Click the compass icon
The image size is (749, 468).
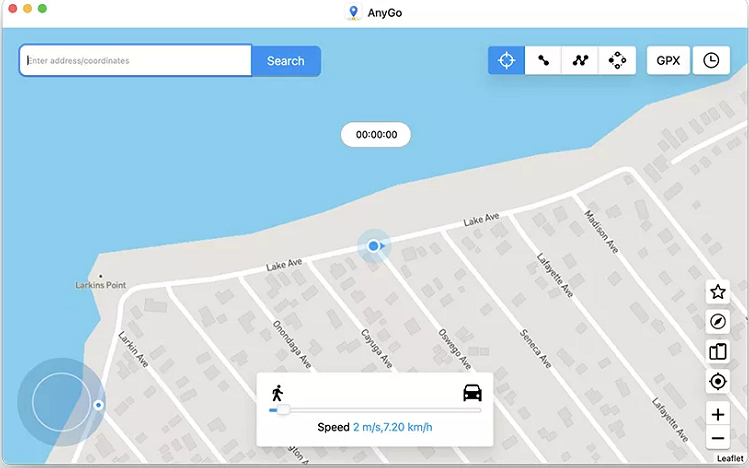pos(718,322)
